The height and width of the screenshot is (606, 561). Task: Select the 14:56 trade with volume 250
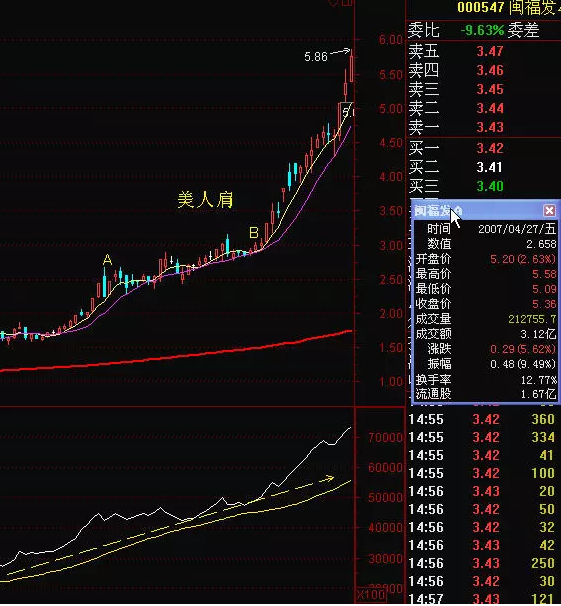point(482,563)
